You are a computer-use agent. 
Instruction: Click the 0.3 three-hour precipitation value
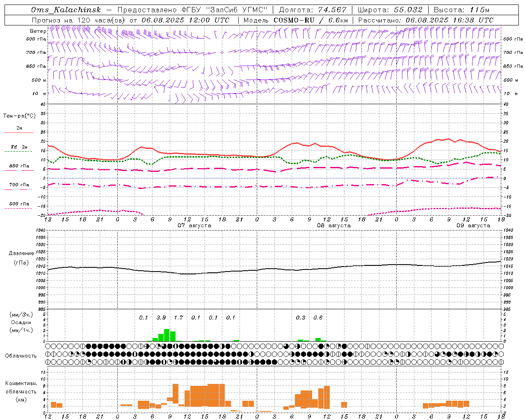click(x=301, y=318)
